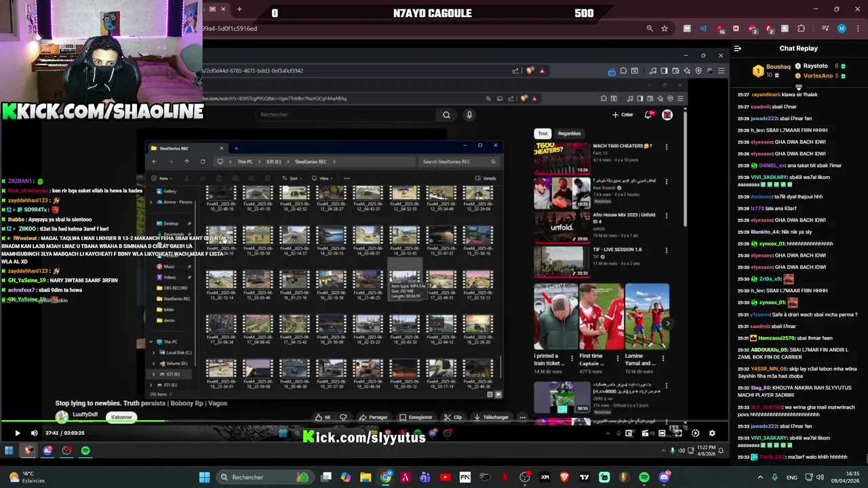Click the YouTube voice search microphone
This screenshot has width=868, height=488.
pos(469,115)
